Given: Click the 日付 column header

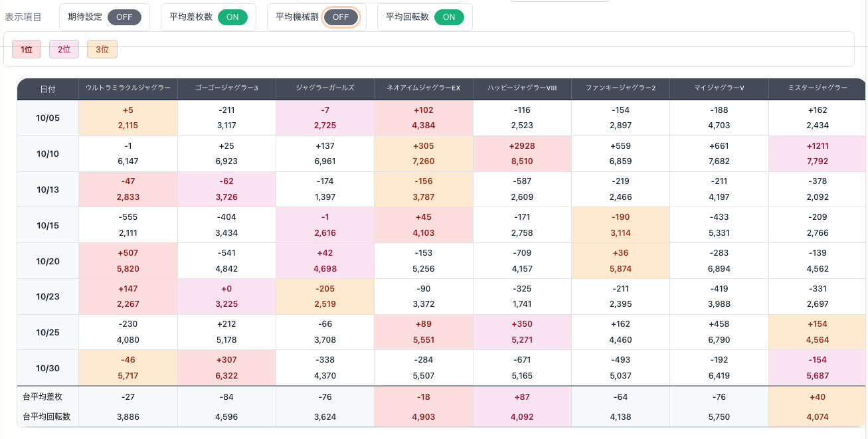Looking at the screenshot, I should (48, 89).
